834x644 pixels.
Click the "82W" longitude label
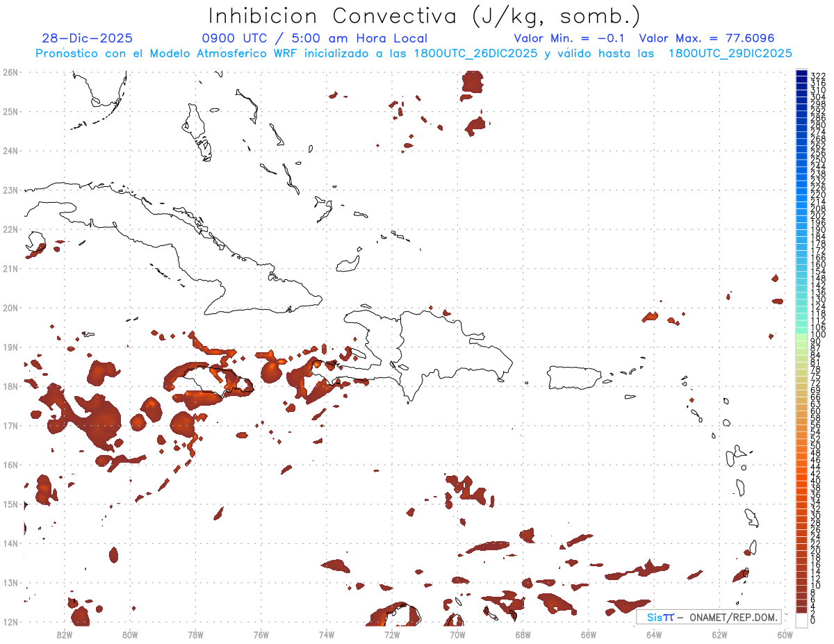tap(64, 634)
